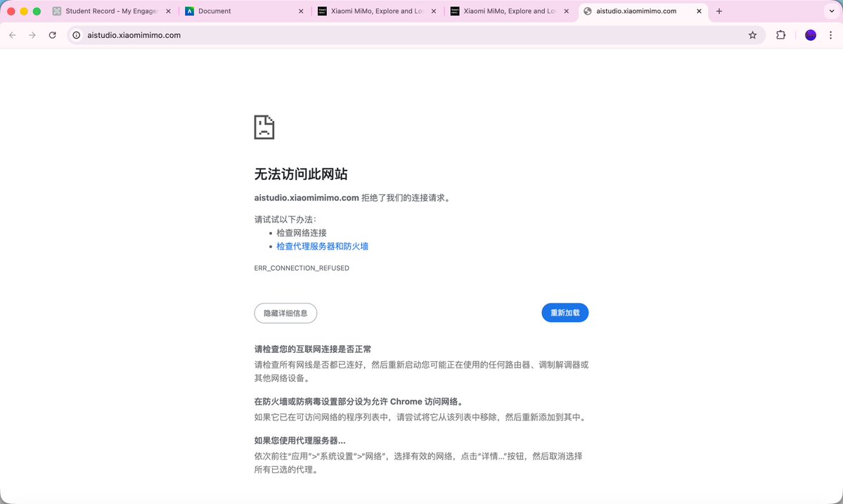843x504 pixels.
Task: Click the Chrome 访问网络 firewall heading
Action: (360, 401)
